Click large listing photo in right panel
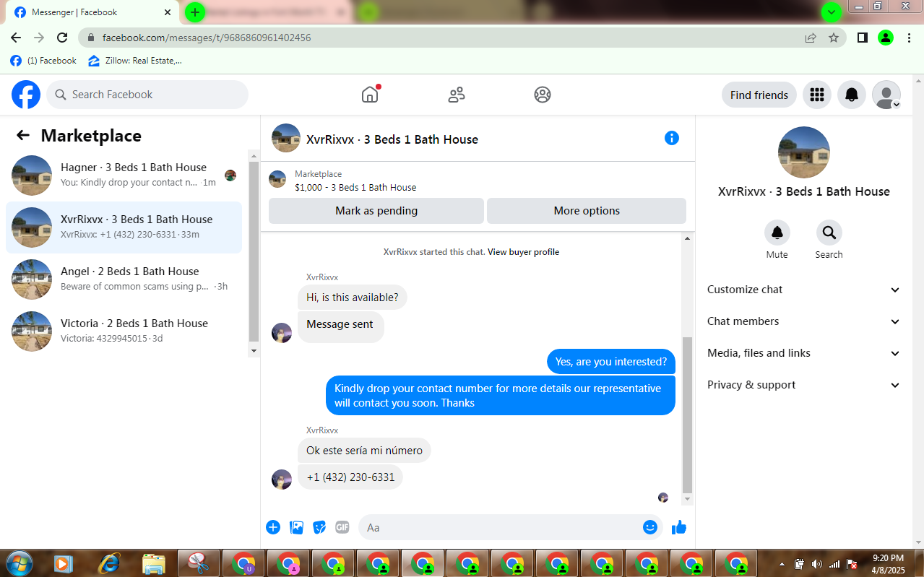Viewport: 924px width, 577px height. (x=804, y=152)
